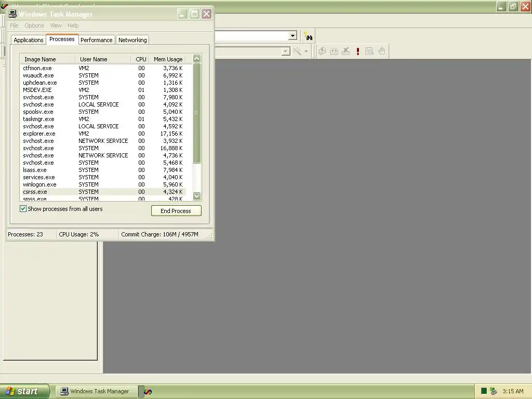Click the process list scroll up arrow

click(196, 58)
